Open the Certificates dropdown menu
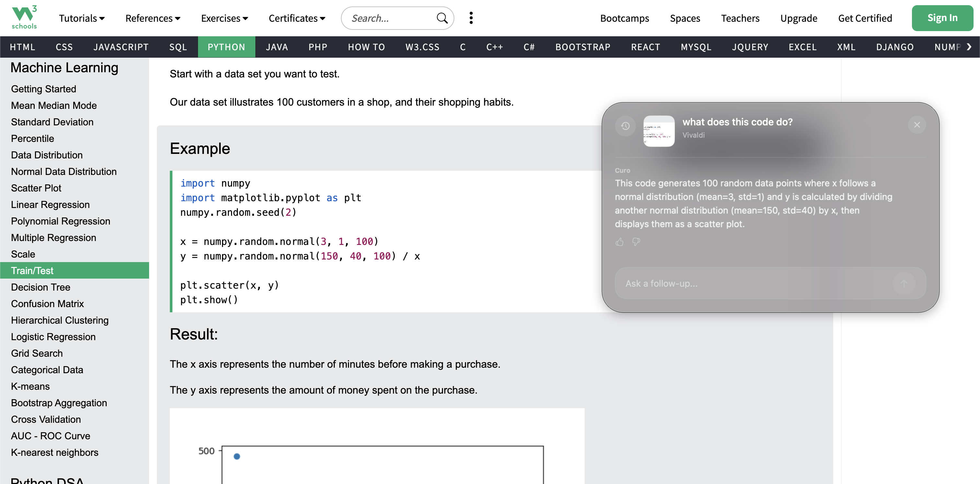This screenshot has width=980, height=484. pos(297,18)
